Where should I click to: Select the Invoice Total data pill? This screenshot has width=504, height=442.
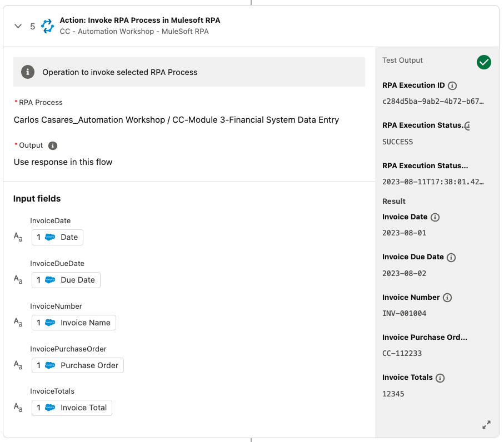[72, 408]
